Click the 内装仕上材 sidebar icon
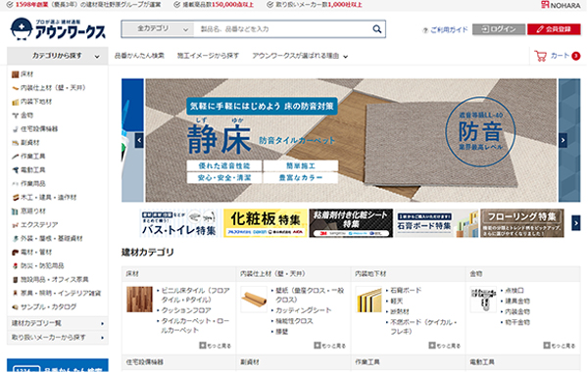588x372 pixels. (x=15, y=88)
